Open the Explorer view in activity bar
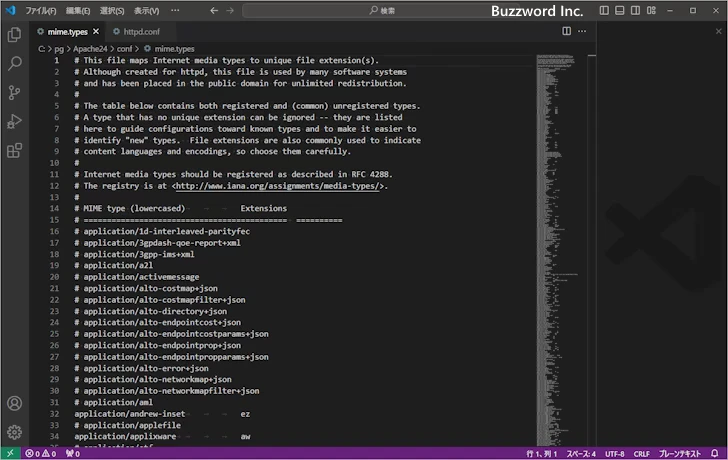 pyautogui.click(x=14, y=34)
